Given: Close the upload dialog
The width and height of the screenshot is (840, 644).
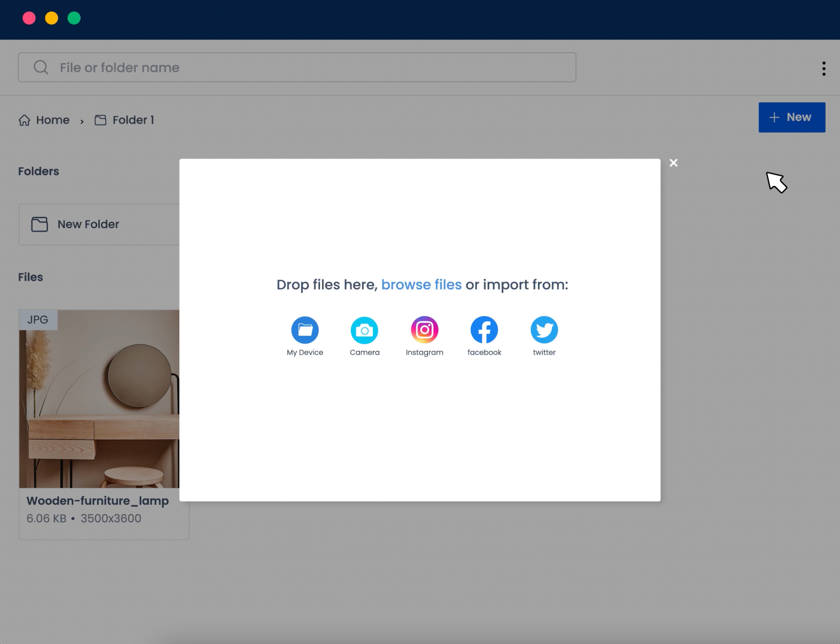Looking at the screenshot, I should point(674,162).
